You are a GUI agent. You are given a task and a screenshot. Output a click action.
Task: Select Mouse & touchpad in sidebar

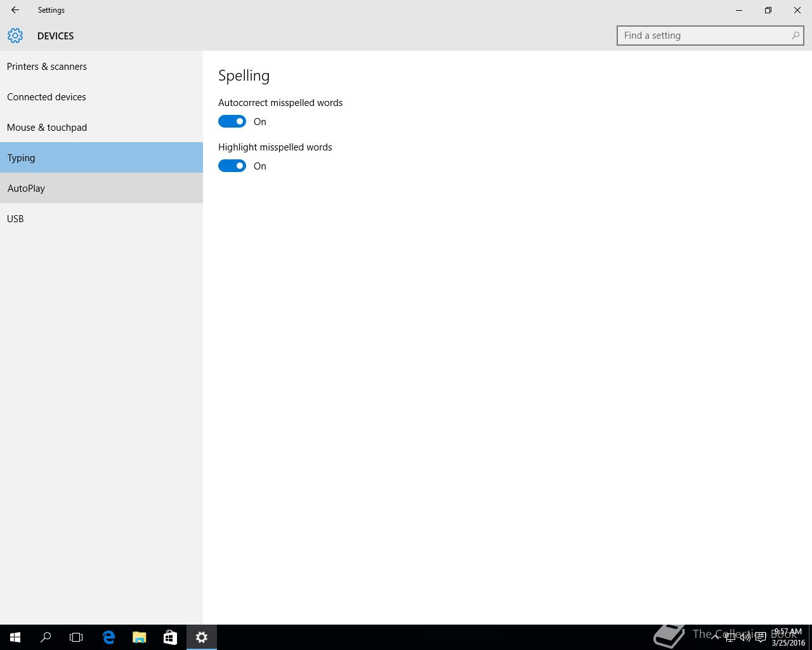click(x=47, y=128)
